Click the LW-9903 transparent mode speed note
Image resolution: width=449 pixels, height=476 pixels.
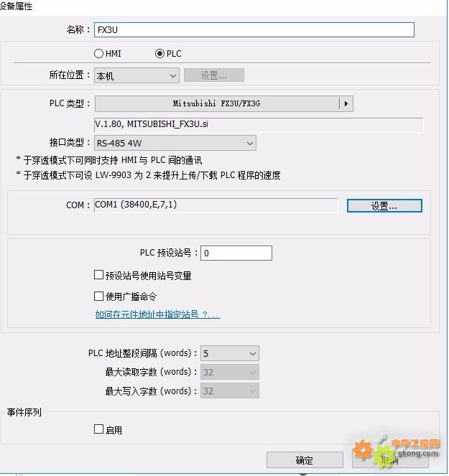click(148, 175)
